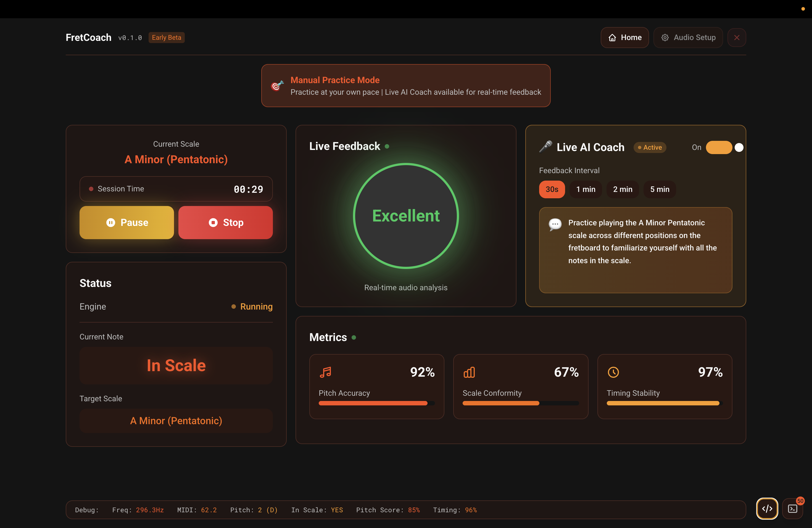Viewport: 812px width, 528px height.
Task: Open the terminal console icon with badge
Action: tap(793, 509)
